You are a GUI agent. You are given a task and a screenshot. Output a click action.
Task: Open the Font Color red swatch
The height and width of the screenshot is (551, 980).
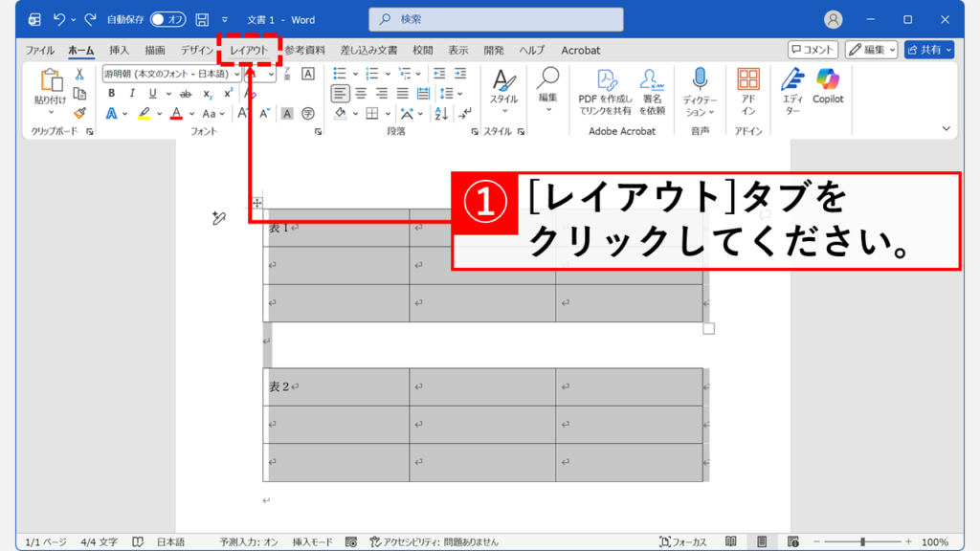pyautogui.click(x=177, y=114)
